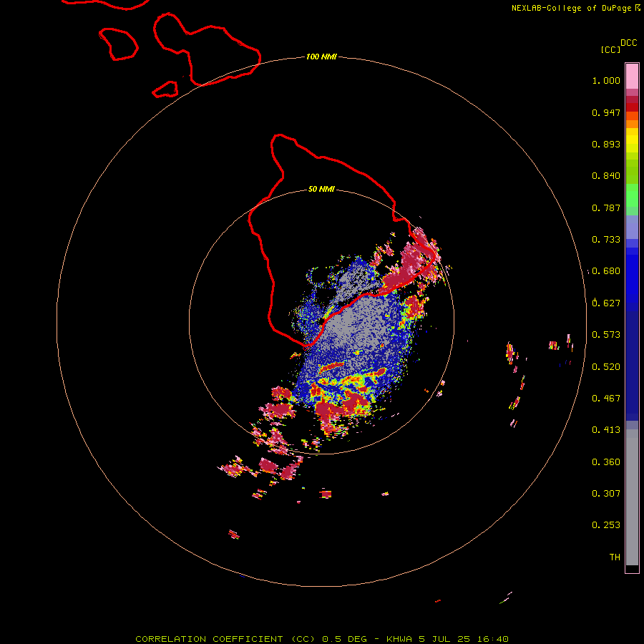
Task: Select the 1.000 scale value
Action: (x=606, y=80)
